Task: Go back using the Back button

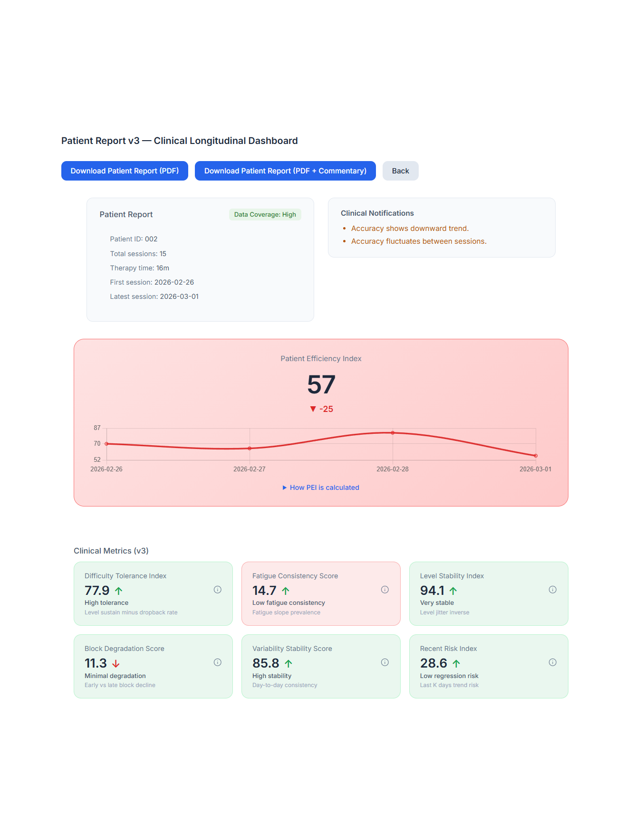Action: 400,171
